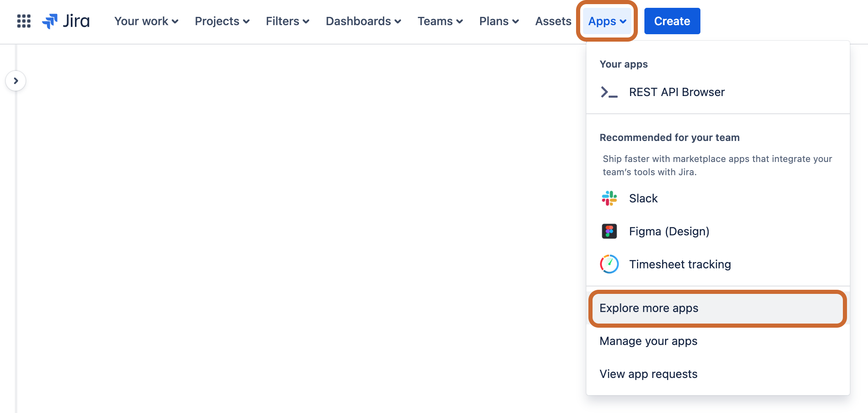Open the Your work dropdown
868x413 pixels.
pyautogui.click(x=146, y=21)
